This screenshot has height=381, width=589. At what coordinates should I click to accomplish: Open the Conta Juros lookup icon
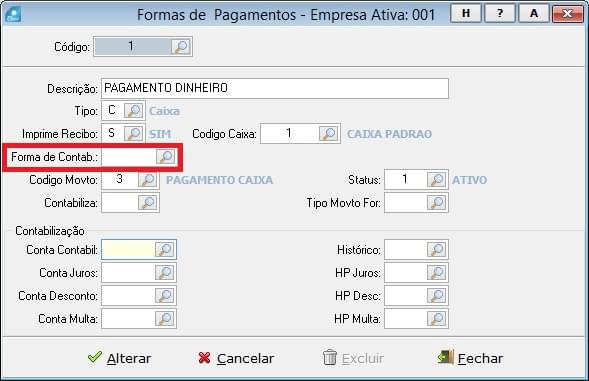(165, 273)
